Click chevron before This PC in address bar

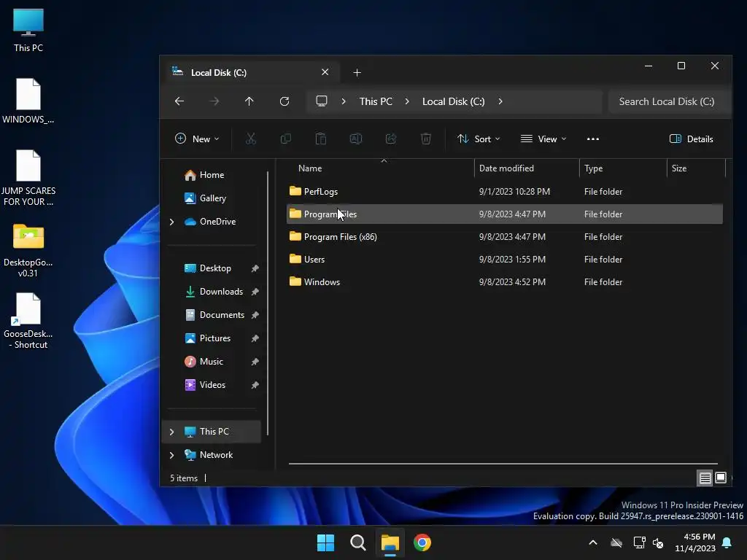tap(344, 101)
